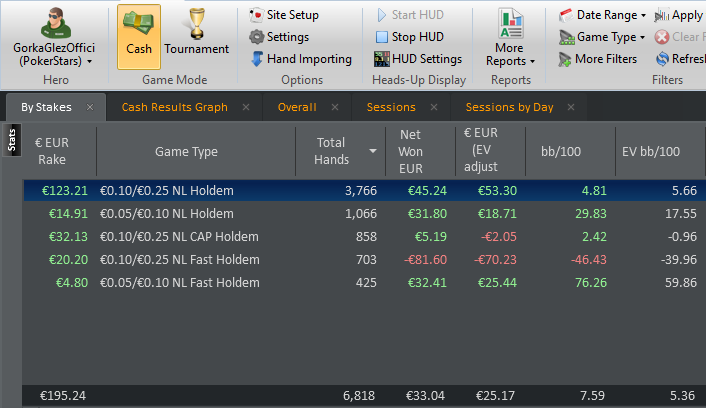Screen dimensions: 706x408
Task: Select the Cash game mode icon
Action: click(139, 25)
